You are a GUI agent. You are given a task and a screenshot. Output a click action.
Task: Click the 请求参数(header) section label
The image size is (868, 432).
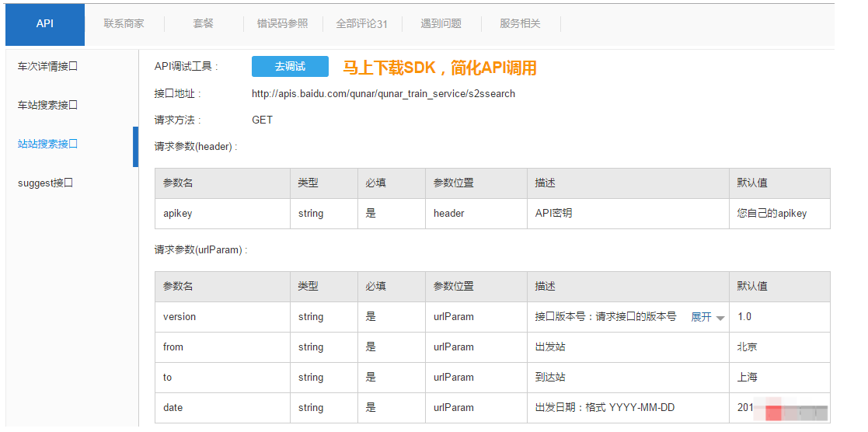(196, 148)
